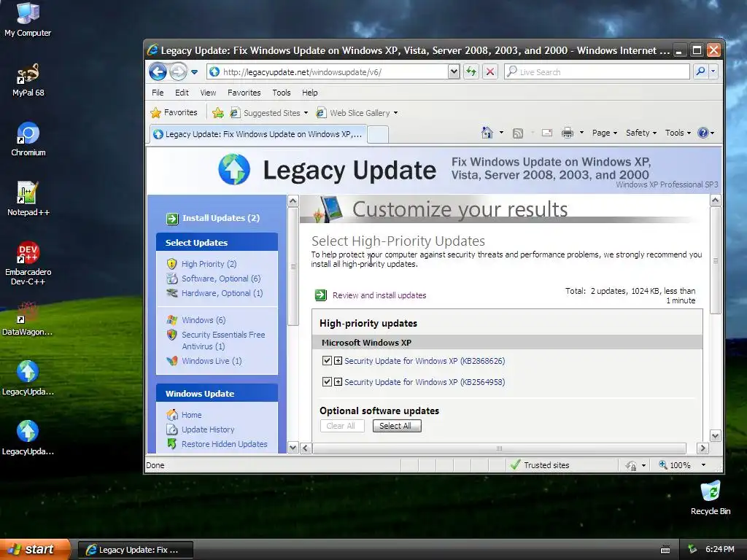This screenshot has height=560, width=747.
Task: Open the Web Slice Gallery dropdown
Action: coord(395,113)
